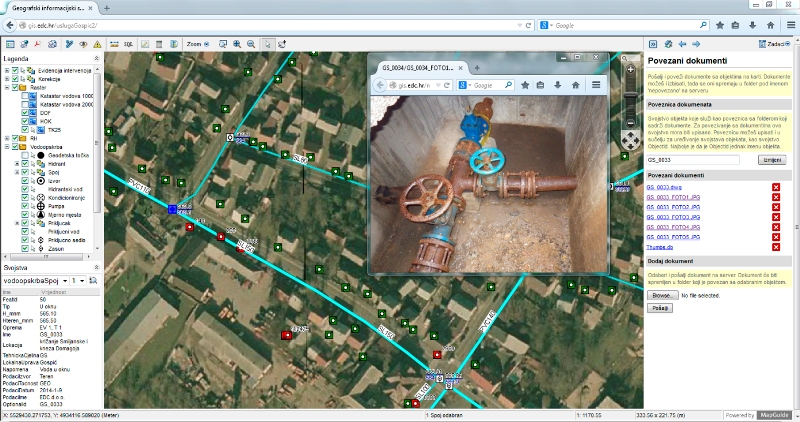Viewport: 800px width, 422px height.
Task: Click the Browse... file button
Action: point(662,295)
